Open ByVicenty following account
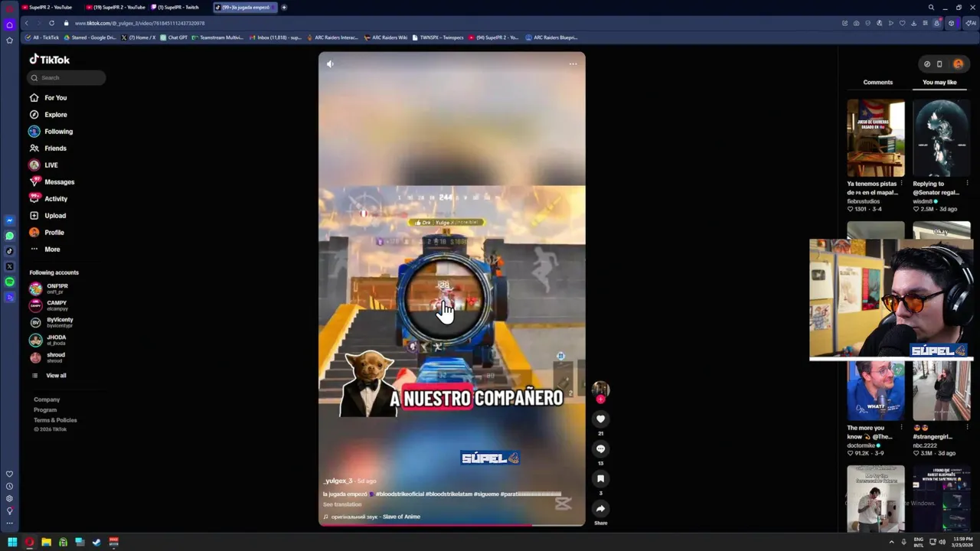 pos(52,322)
